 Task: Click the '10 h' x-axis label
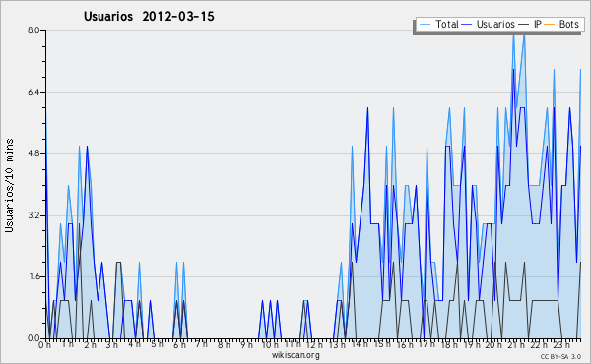pyautogui.click(x=270, y=344)
